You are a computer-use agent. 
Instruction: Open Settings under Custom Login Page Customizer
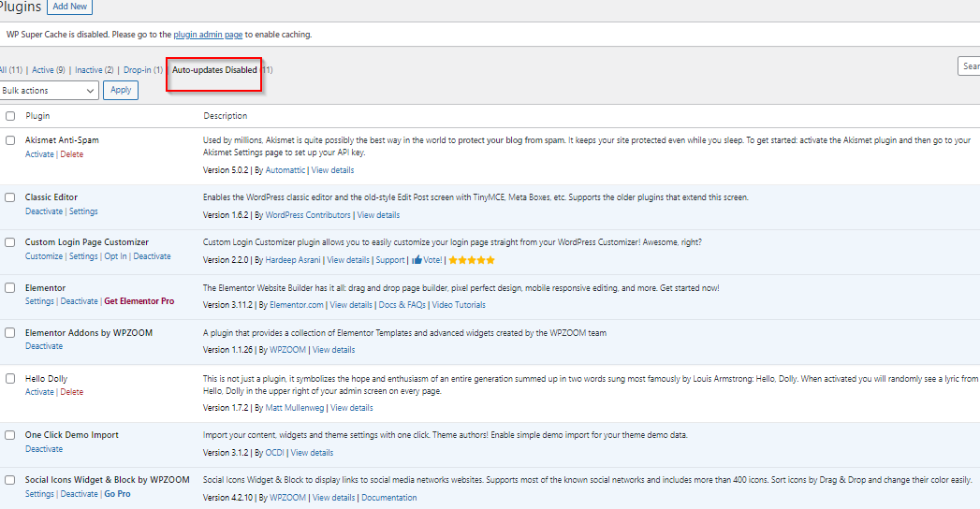pyautogui.click(x=83, y=256)
